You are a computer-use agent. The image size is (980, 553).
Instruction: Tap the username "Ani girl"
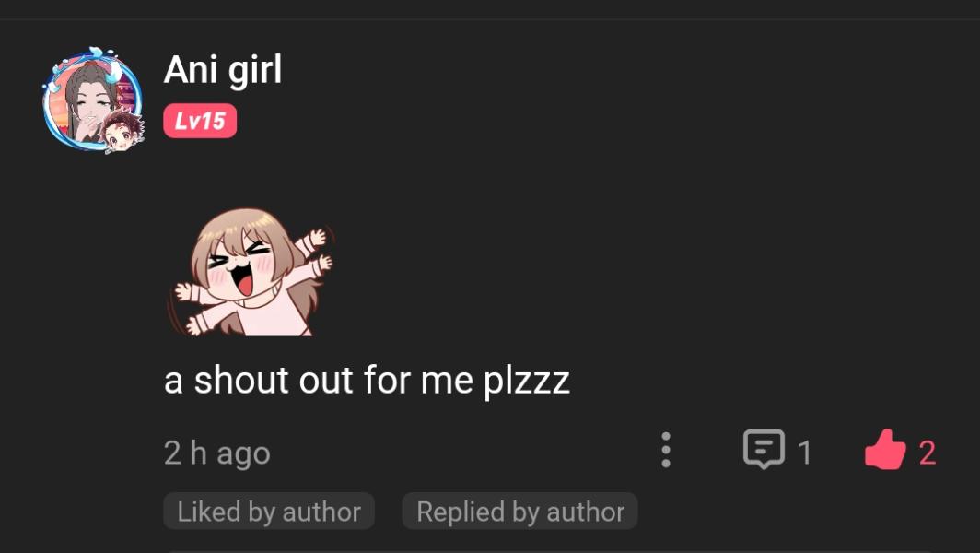coord(223,70)
